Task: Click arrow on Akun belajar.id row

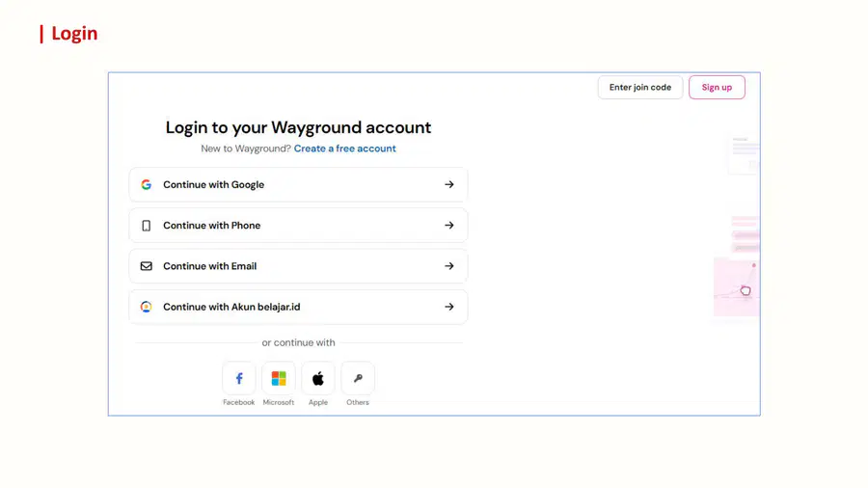Action: [448, 307]
